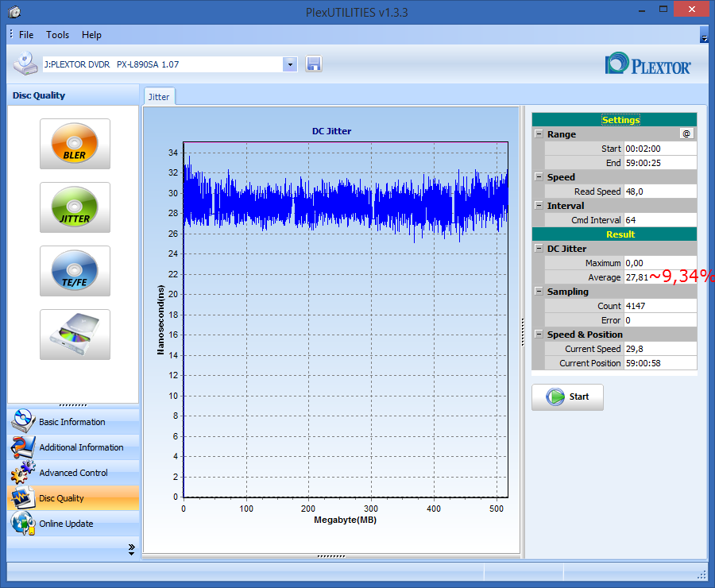Collapse the Sampling result group
The height and width of the screenshot is (588, 715).
click(539, 291)
